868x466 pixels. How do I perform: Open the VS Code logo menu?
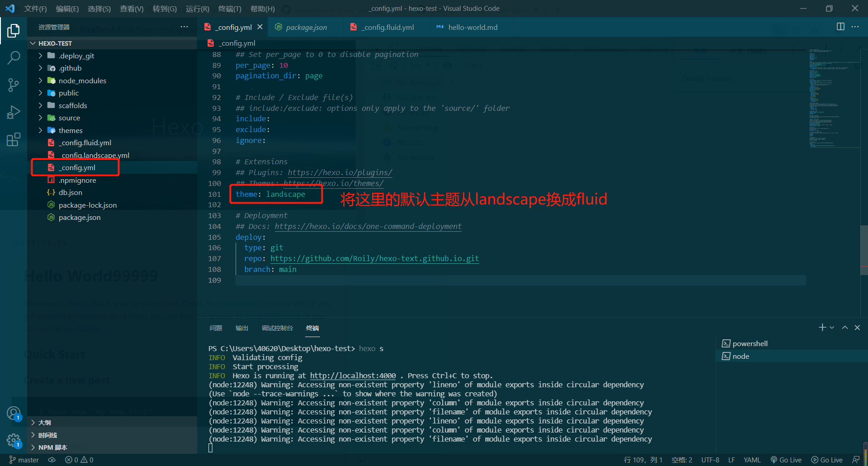click(x=10, y=9)
